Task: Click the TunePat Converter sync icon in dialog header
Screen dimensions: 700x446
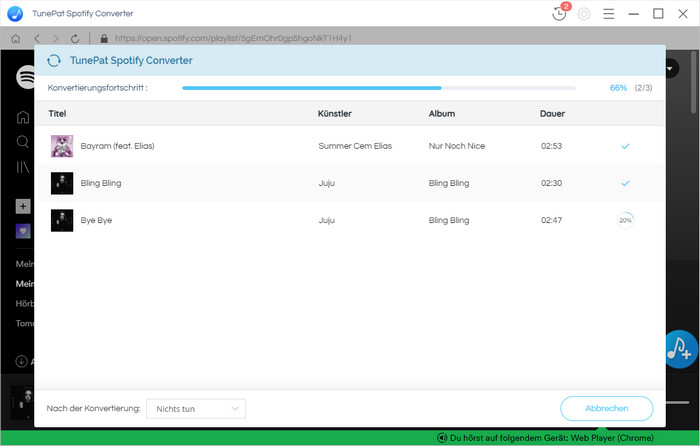Action: coord(54,60)
